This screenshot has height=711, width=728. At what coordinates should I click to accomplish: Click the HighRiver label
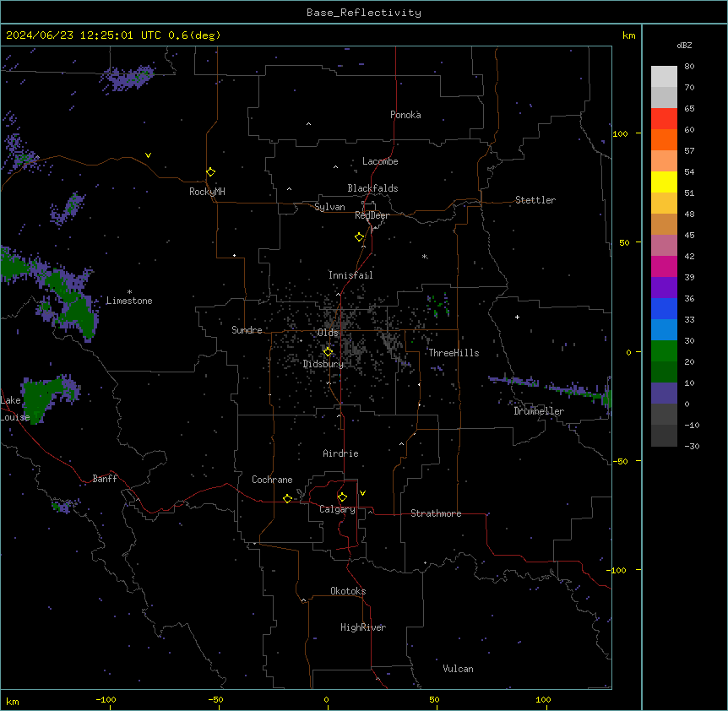point(363,627)
